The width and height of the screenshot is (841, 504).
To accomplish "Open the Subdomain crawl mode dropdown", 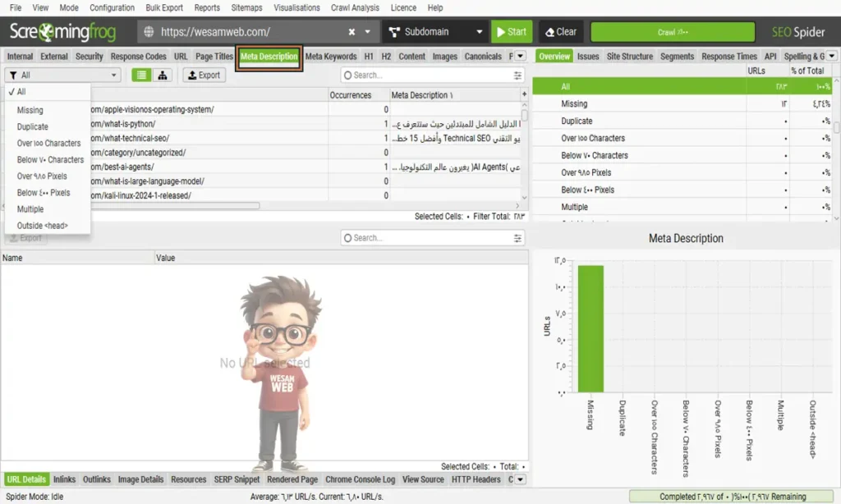I will pos(434,32).
